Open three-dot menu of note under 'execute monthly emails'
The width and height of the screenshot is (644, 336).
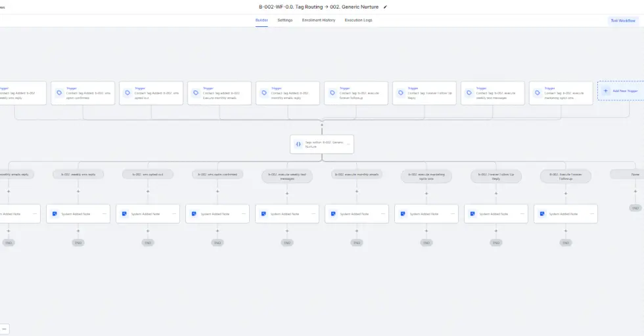pos(382,214)
